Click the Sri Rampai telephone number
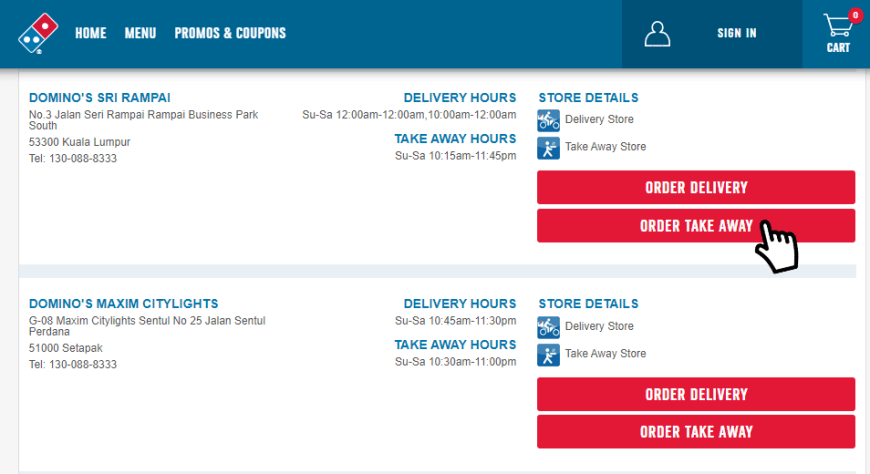This screenshot has height=474, width=870. tap(83, 159)
